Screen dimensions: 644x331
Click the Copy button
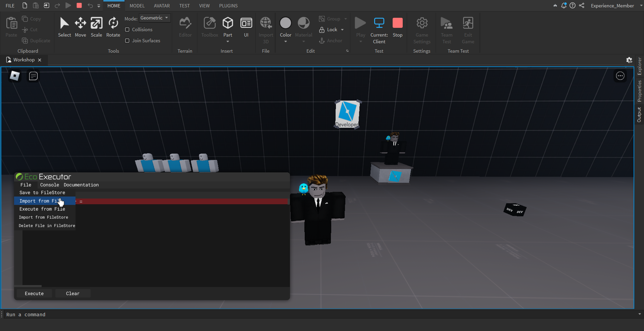(32, 19)
